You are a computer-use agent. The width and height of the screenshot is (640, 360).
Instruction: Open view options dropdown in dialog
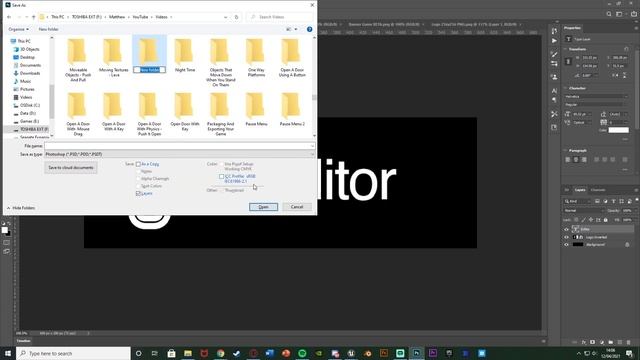point(296,29)
